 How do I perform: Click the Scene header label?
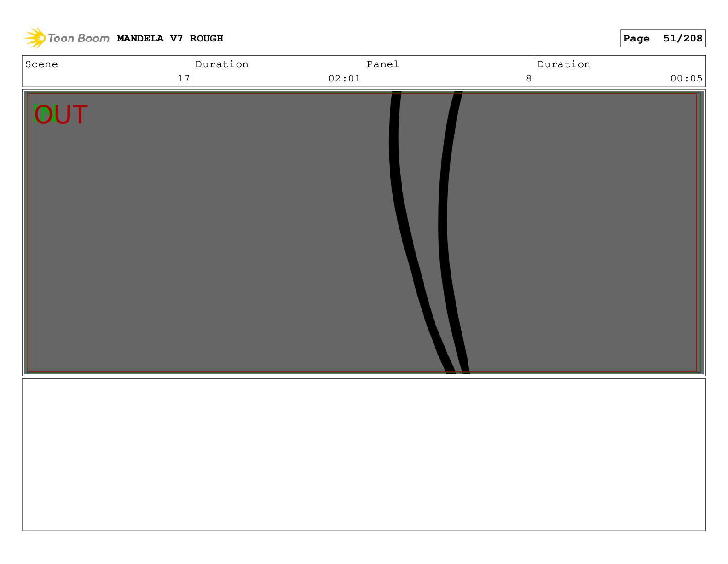[41, 64]
